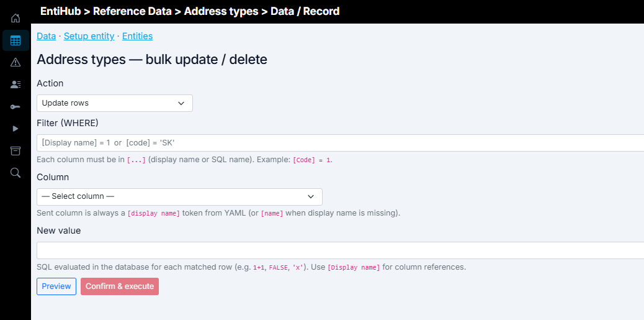Open the Setup entity link
The width and height of the screenshot is (644, 320).
pyautogui.click(x=89, y=36)
